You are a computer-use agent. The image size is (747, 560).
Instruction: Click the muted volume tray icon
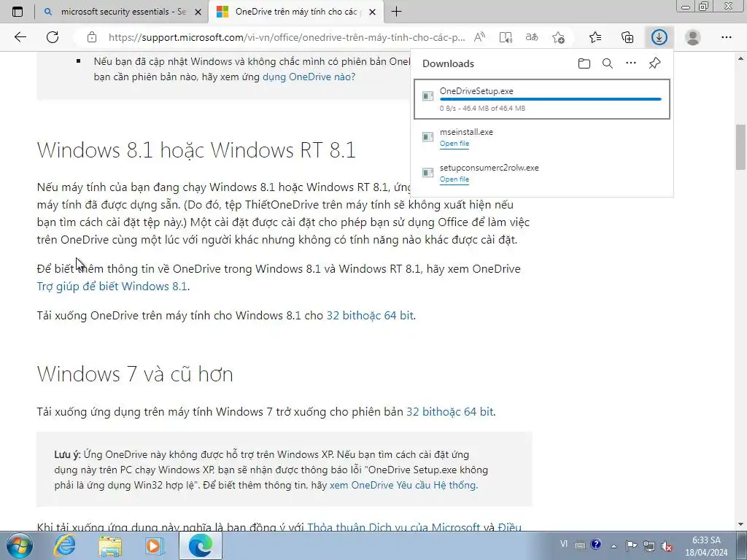pos(667,545)
